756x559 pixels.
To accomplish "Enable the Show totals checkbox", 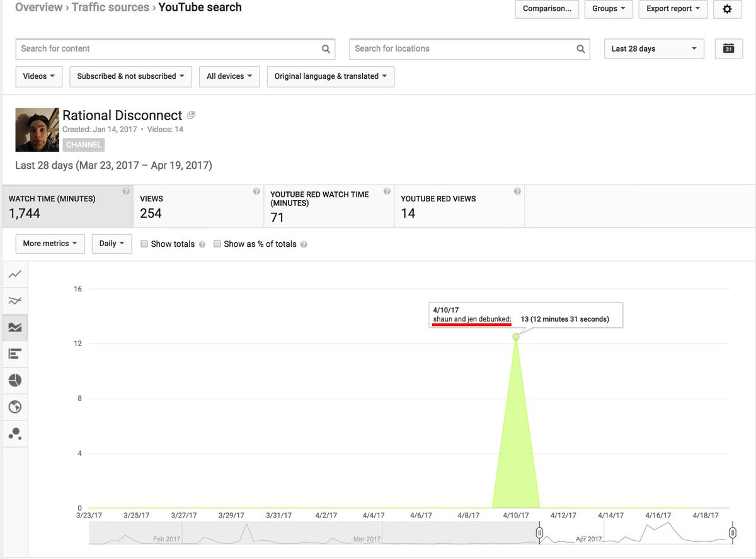I will 144,244.
